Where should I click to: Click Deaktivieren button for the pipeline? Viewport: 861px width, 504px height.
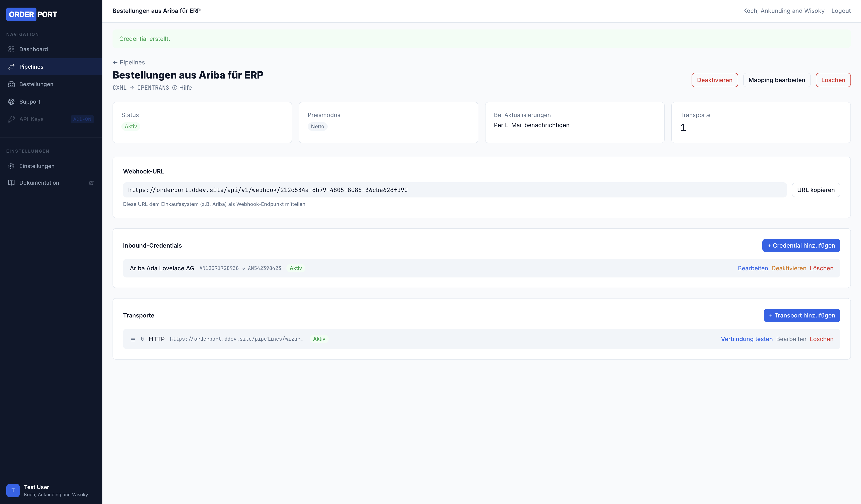click(714, 80)
